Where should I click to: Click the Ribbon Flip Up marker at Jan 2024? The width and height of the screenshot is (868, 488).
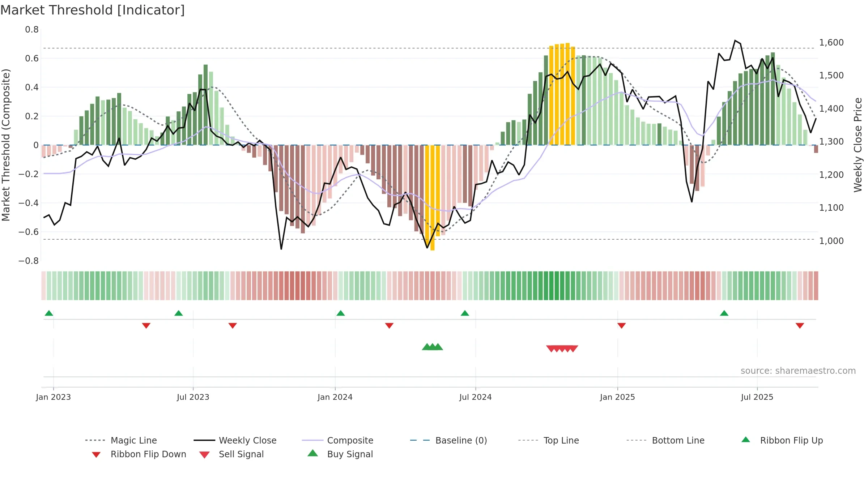coord(341,313)
